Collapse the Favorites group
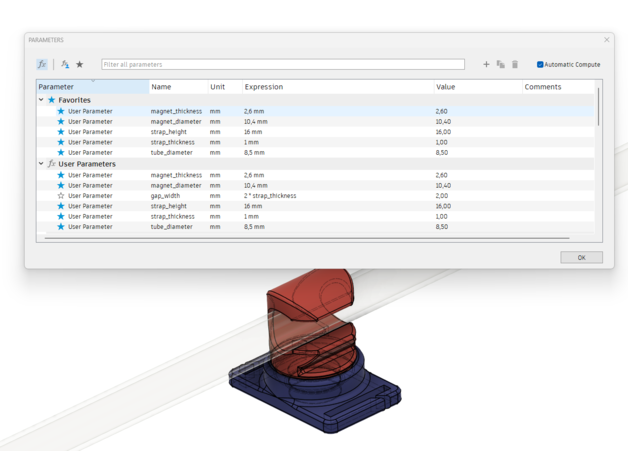Image resolution: width=628 pixels, height=472 pixels. (x=41, y=100)
